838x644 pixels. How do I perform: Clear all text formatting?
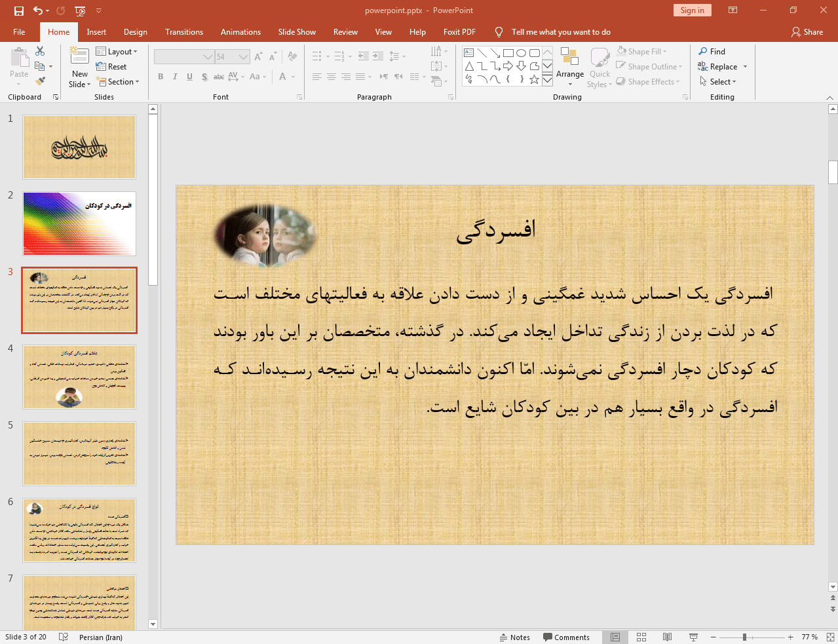click(292, 57)
